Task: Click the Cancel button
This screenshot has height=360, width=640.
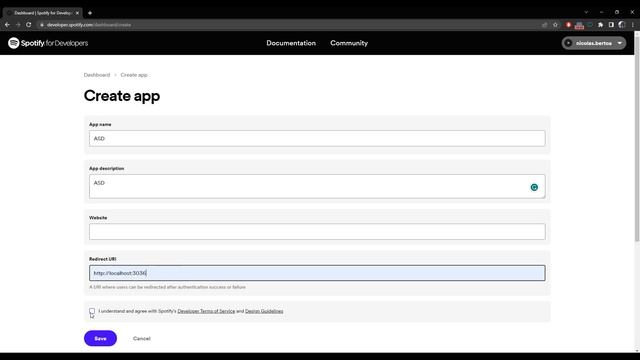Action: click(142, 338)
